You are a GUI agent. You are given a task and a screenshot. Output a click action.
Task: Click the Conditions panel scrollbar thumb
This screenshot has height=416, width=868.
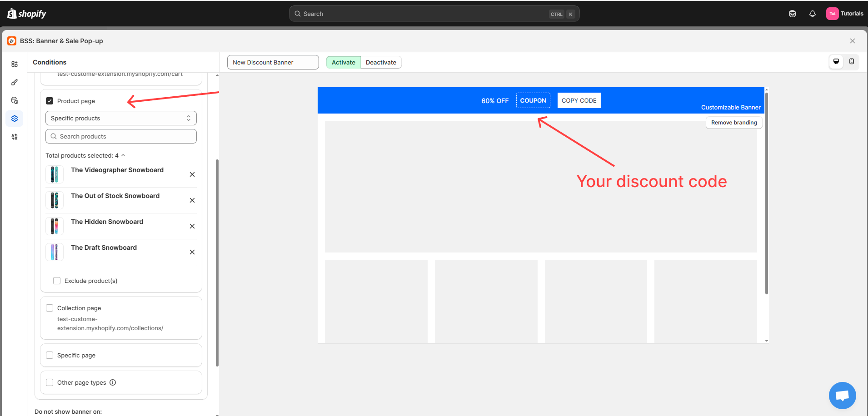click(x=217, y=262)
